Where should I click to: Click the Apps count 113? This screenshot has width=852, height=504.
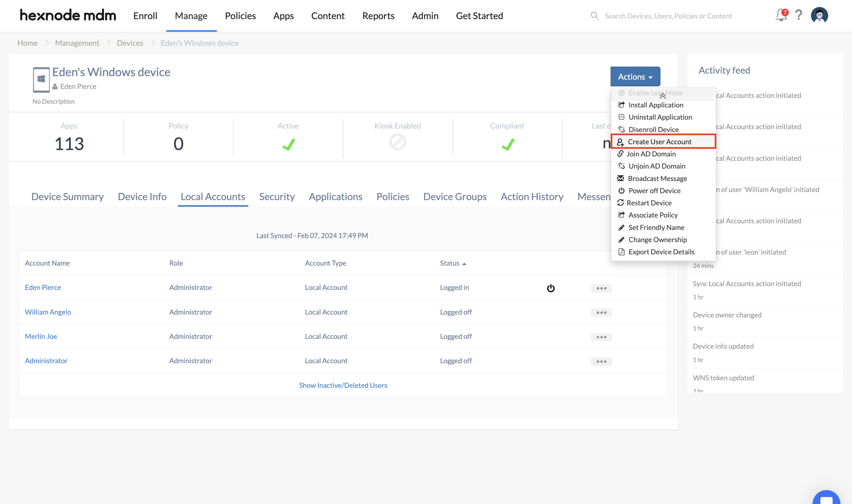(69, 144)
